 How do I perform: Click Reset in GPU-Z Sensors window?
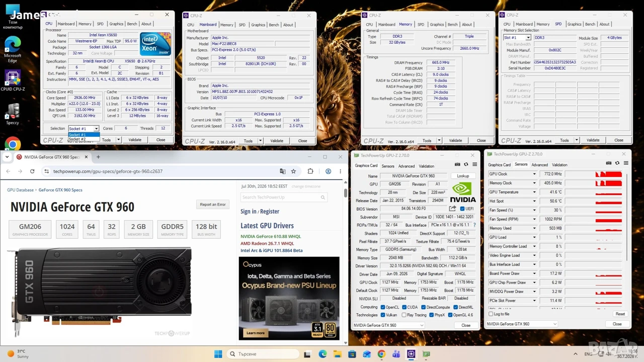click(620, 314)
